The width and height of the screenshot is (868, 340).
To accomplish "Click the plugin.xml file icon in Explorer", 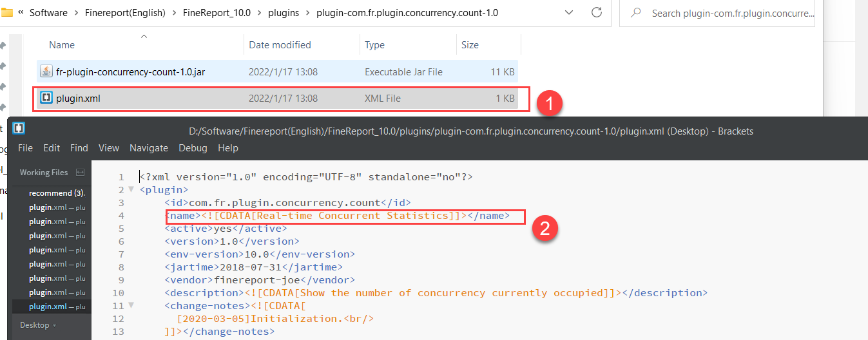I will (46, 98).
